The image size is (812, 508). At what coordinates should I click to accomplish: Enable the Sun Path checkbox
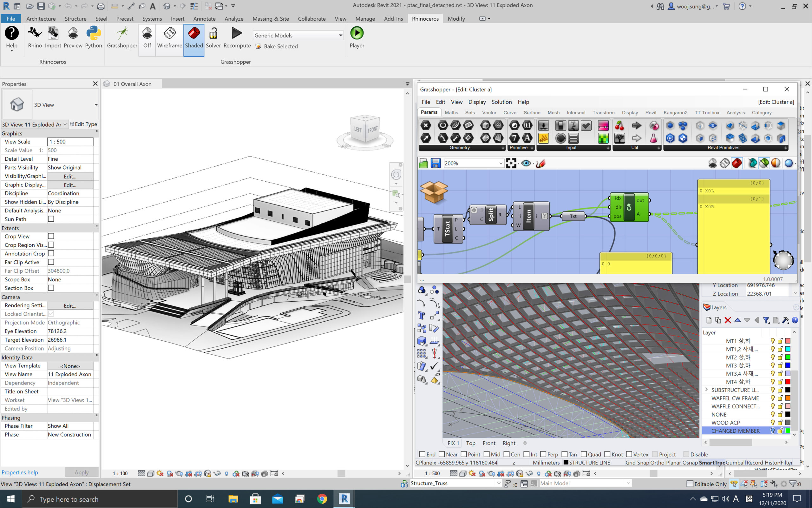[51, 219]
